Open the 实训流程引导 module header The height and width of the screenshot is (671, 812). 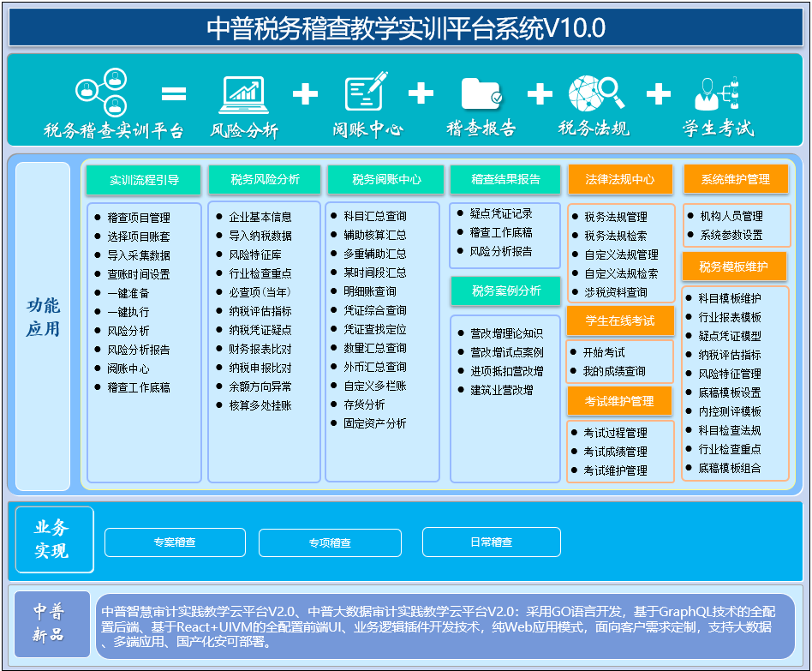[144, 180]
